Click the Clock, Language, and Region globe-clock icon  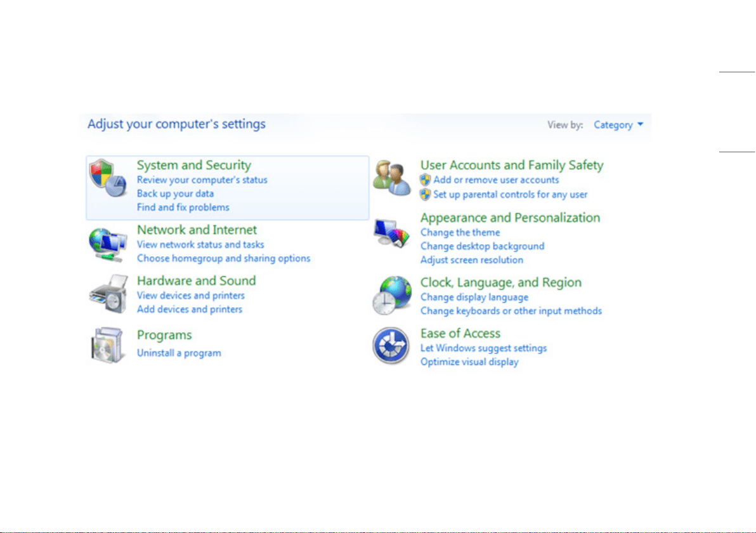click(392, 295)
